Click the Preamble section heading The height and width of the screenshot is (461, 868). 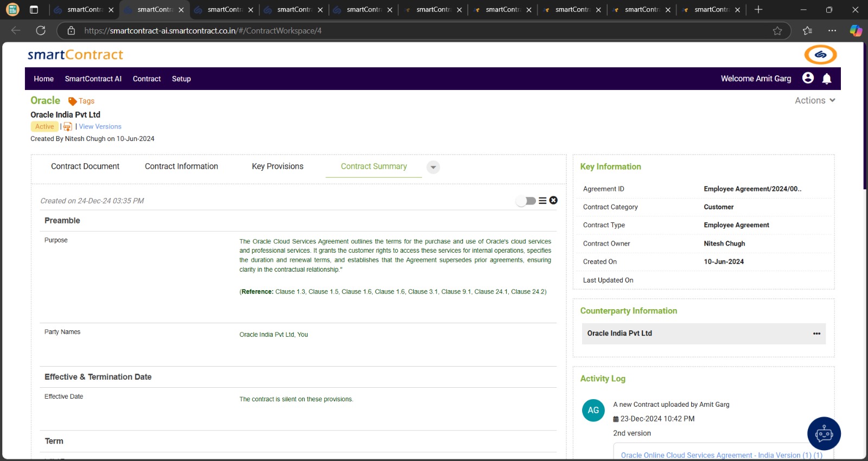click(62, 220)
